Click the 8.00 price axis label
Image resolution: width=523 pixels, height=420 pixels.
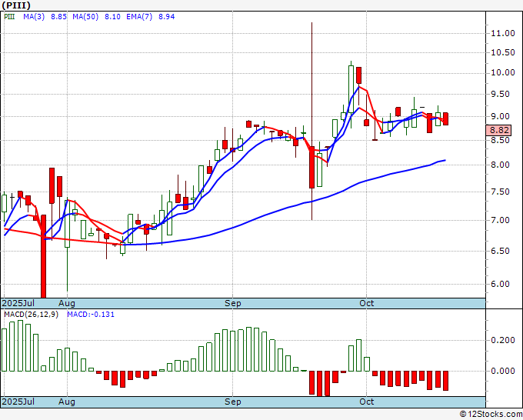click(x=500, y=165)
